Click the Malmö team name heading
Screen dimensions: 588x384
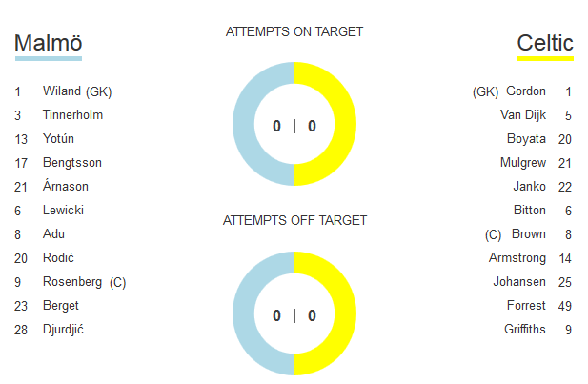tap(49, 44)
